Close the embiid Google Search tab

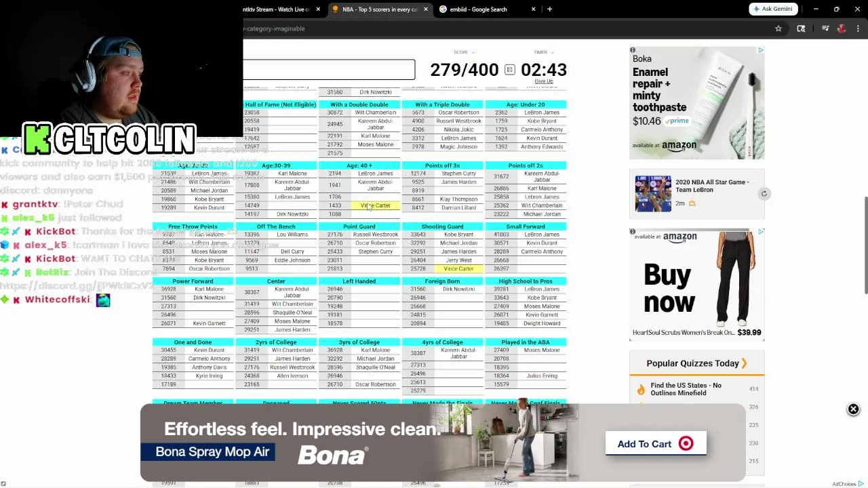[x=533, y=9]
